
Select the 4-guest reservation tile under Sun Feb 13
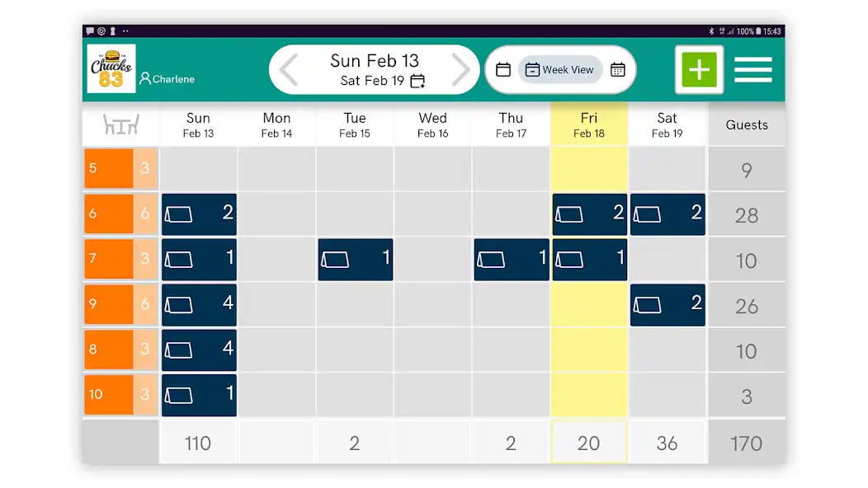198,304
